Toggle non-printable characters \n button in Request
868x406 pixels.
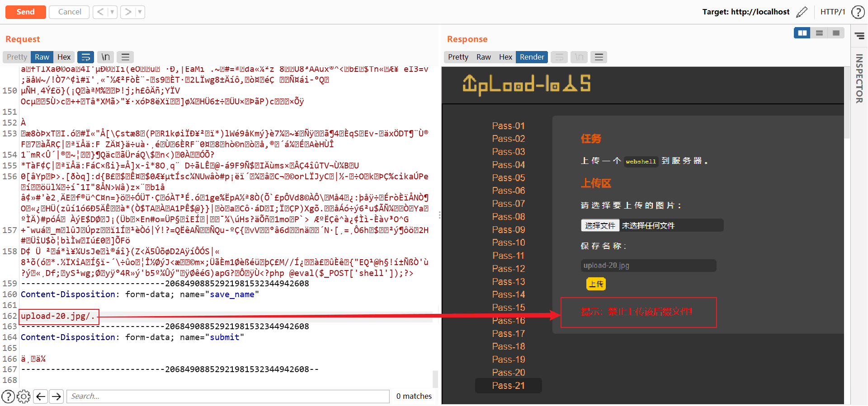(x=105, y=57)
